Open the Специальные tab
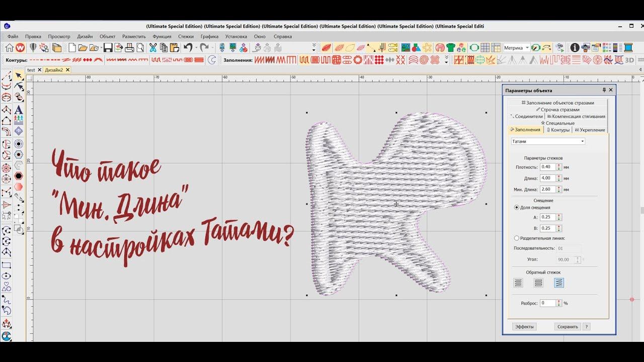Screen dimensions: 644x362 [x=557, y=123]
